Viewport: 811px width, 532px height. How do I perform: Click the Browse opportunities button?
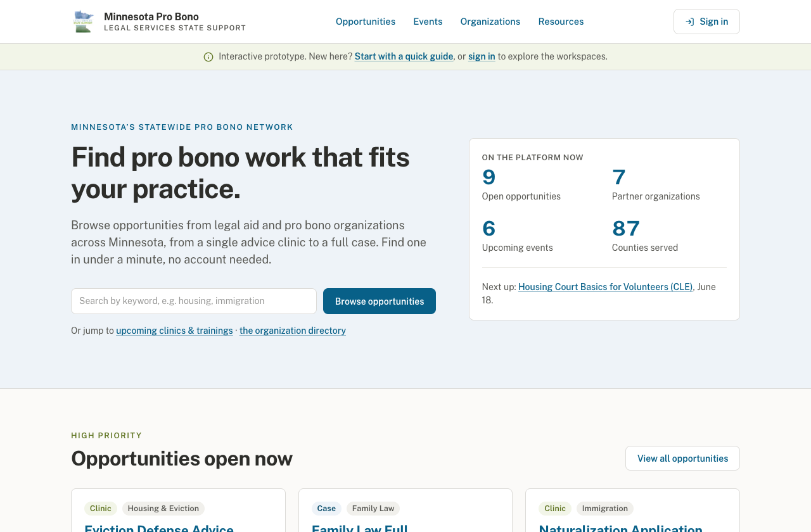tap(380, 301)
